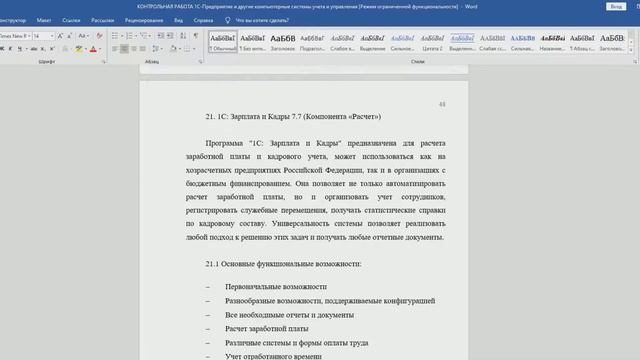Toggle superscript formatting
Viewport: 640px width, 360px height.
(x=52, y=49)
